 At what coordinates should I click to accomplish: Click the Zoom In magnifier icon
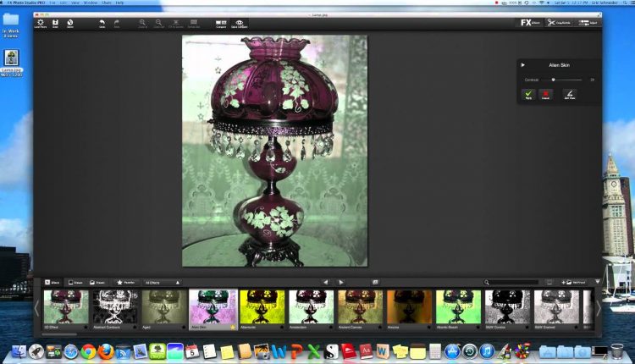[x=142, y=24]
